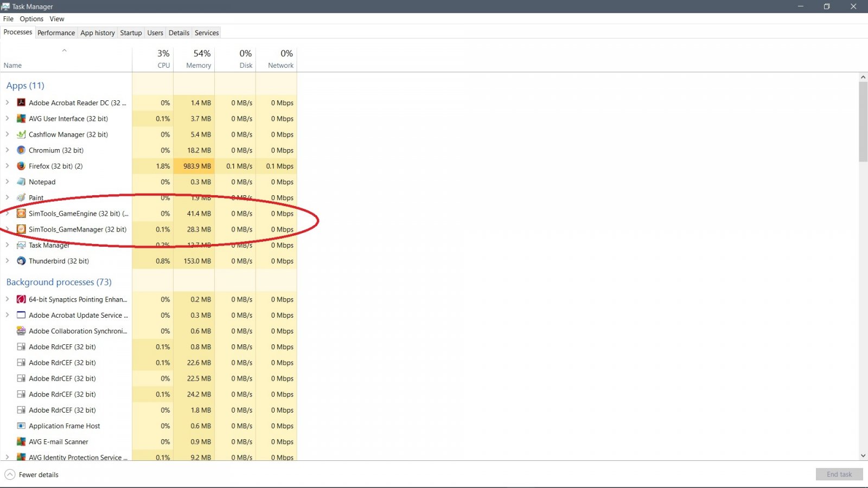Click the AVG E-mail Scanner icon
Image resolution: width=868 pixels, height=488 pixels.
click(21, 441)
